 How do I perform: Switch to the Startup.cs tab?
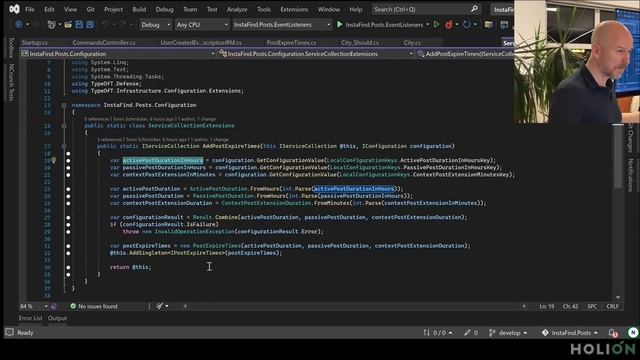34,42
